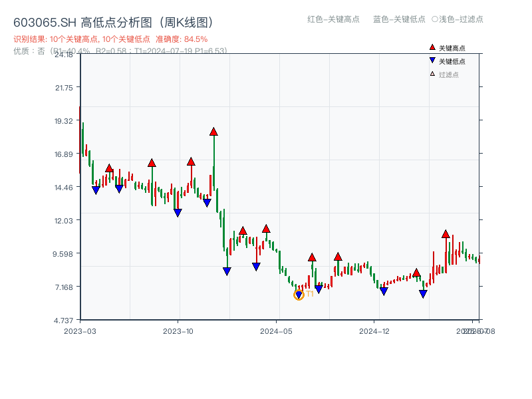Viewport: 532px width, 399px height.
Task: Click the grey 优质：否 parameters line
Action: click(120, 51)
